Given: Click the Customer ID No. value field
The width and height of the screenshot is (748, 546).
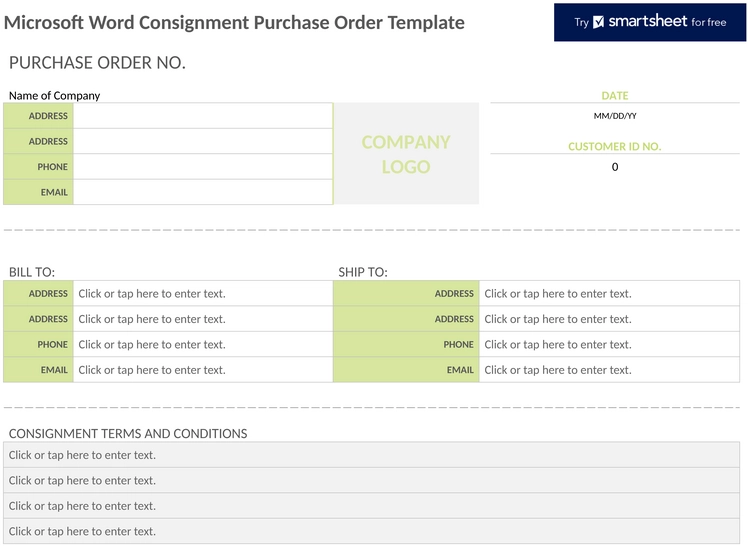Looking at the screenshot, I should (x=615, y=167).
